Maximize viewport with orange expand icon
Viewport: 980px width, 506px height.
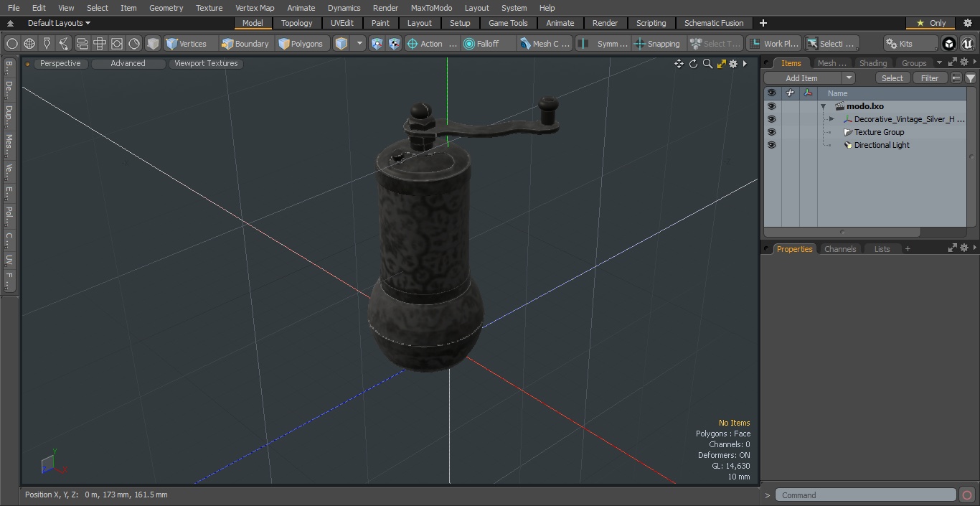tap(721, 64)
